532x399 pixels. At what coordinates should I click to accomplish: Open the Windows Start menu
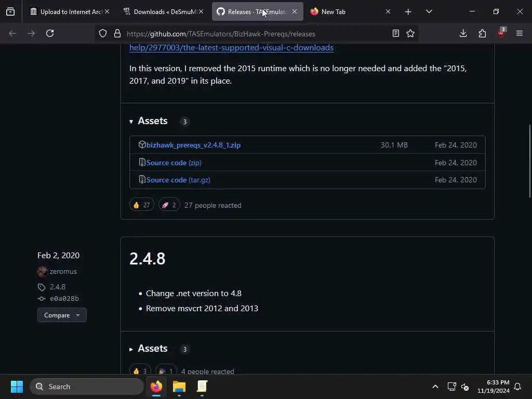(x=17, y=387)
